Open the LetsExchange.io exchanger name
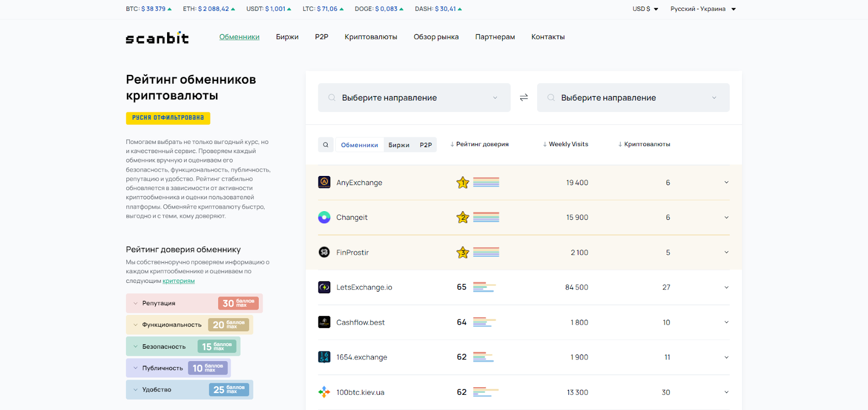The width and height of the screenshot is (868, 410). (x=364, y=287)
